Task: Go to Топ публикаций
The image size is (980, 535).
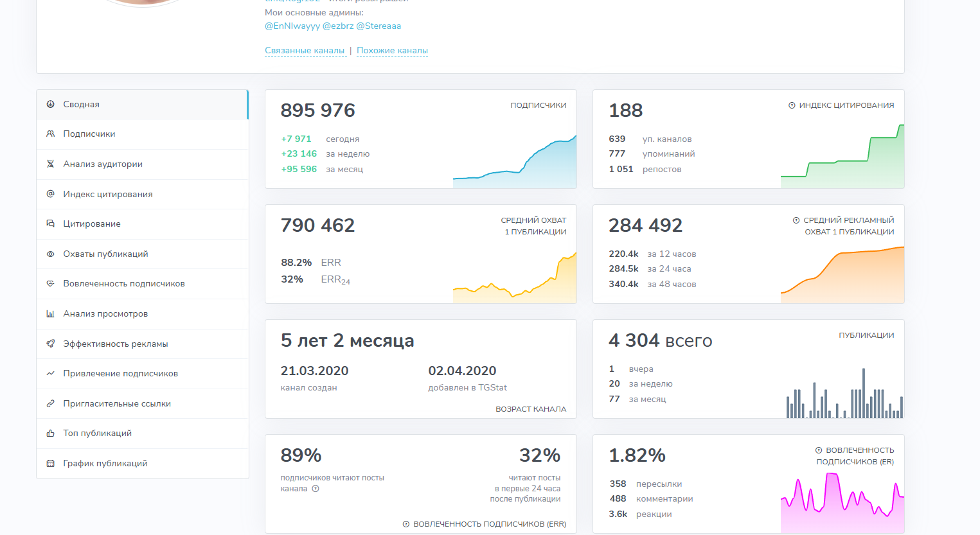Action: point(142,433)
